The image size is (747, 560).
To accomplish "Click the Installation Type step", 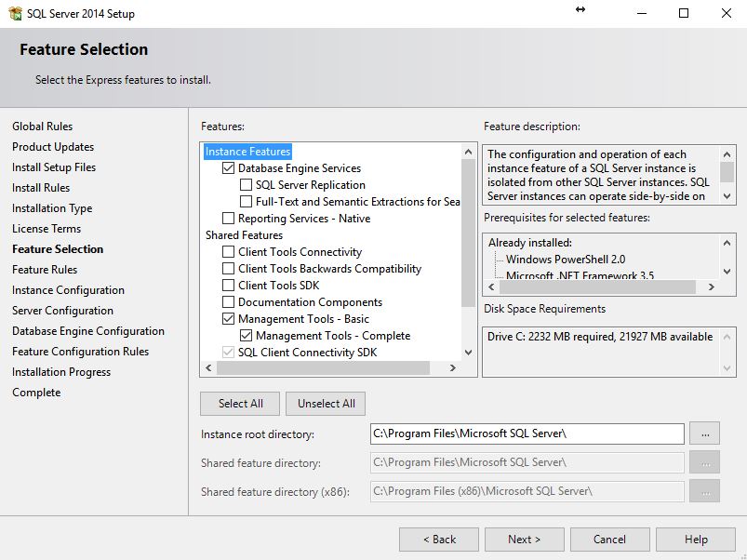I will 52,208.
